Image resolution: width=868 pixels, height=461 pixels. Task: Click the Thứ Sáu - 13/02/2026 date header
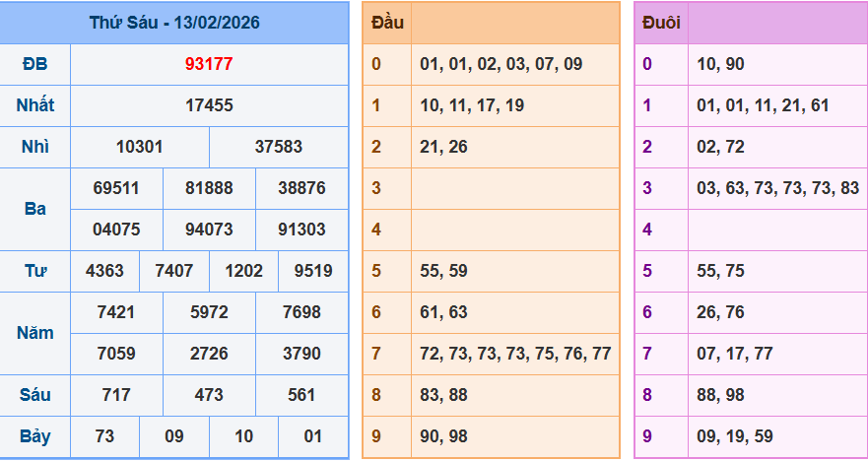[x=174, y=23]
